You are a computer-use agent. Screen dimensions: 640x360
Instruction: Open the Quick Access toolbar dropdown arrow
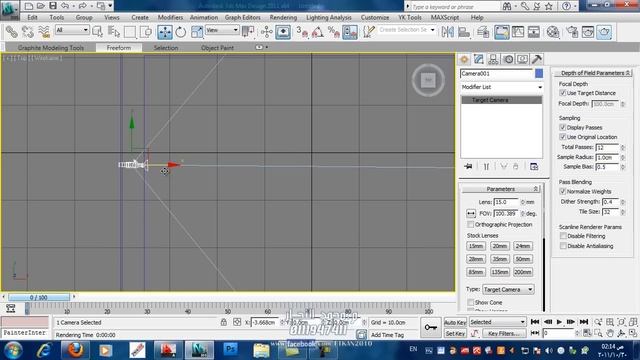(x=110, y=6)
